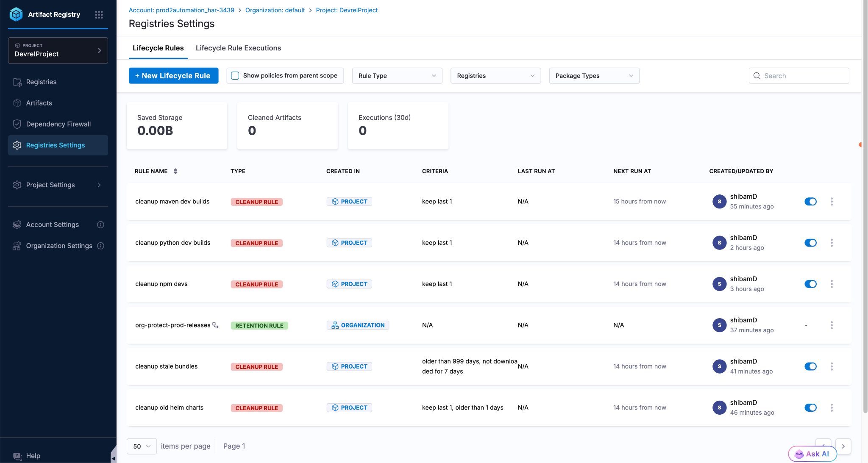
Task: Open the Account: prod2automation_har-3439 breadcrumb
Action: (181, 10)
